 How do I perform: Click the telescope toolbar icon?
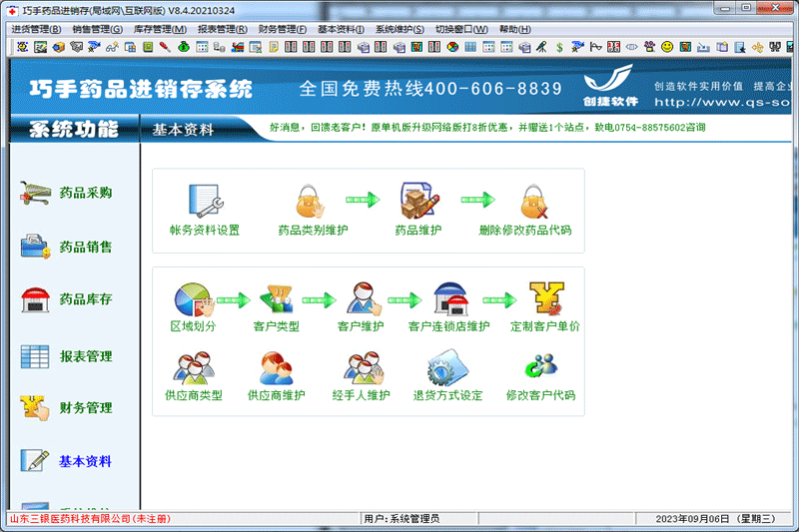[x=541, y=47]
